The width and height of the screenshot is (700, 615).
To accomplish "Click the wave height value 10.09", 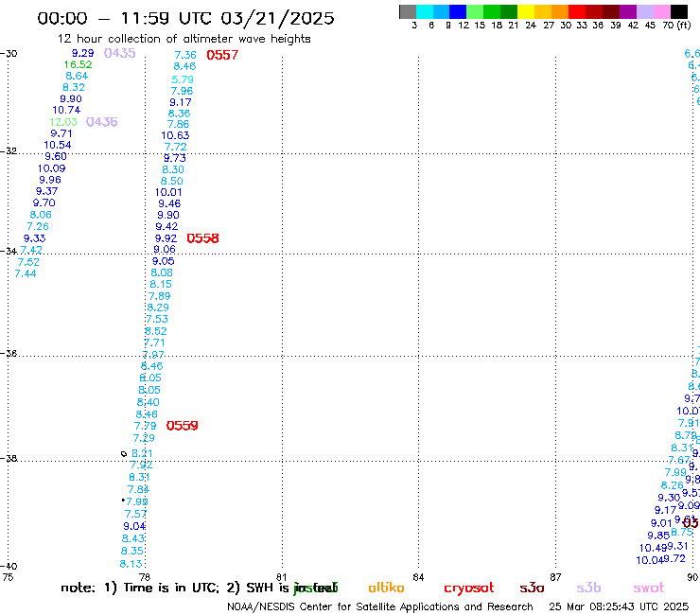I will (x=51, y=168).
